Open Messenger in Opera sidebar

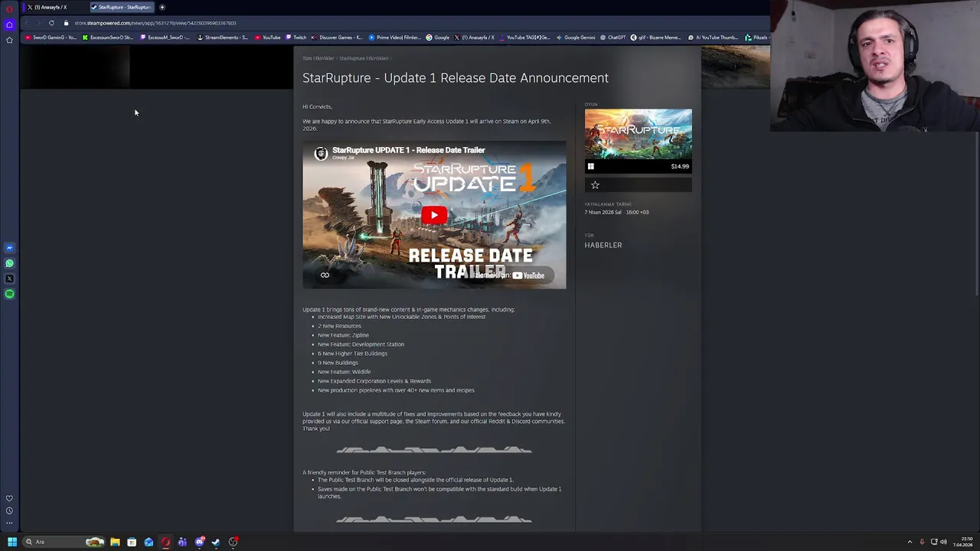point(9,248)
